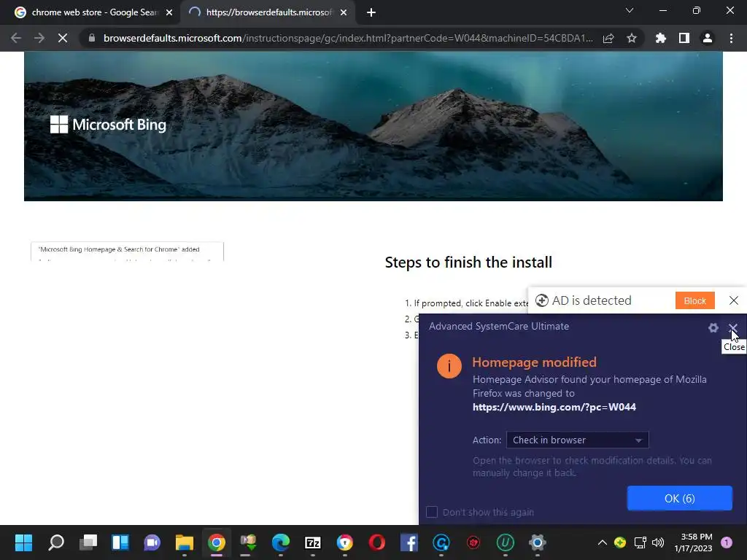Dismiss the AD is detected notification
Screen dimensions: 747x560
[734, 300]
